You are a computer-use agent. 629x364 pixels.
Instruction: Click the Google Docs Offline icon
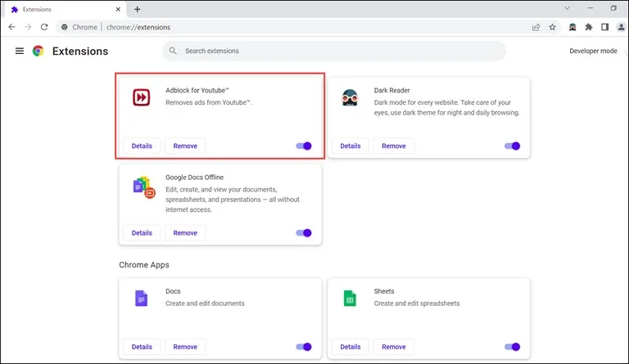click(143, 187)
